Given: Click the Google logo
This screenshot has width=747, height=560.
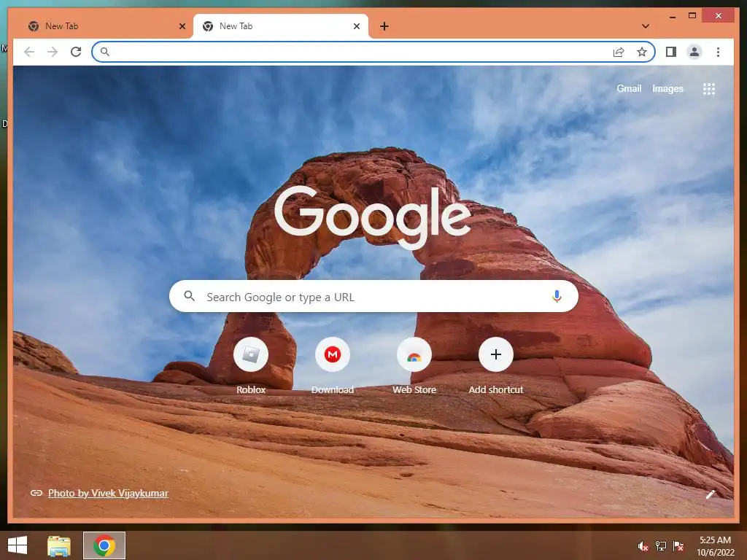Looking at the screenshot, I should click(x=373, y=217).
